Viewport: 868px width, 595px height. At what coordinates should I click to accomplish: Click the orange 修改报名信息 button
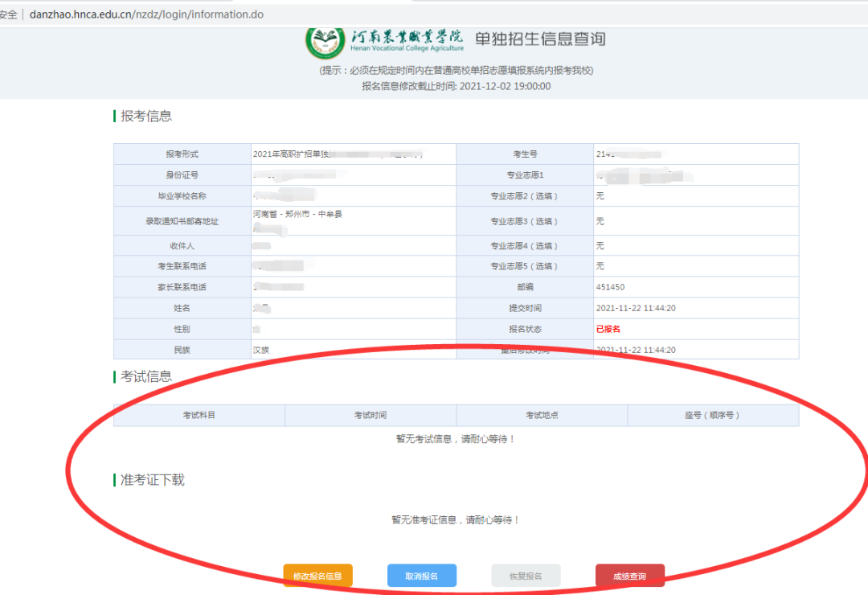coord(317,576)
